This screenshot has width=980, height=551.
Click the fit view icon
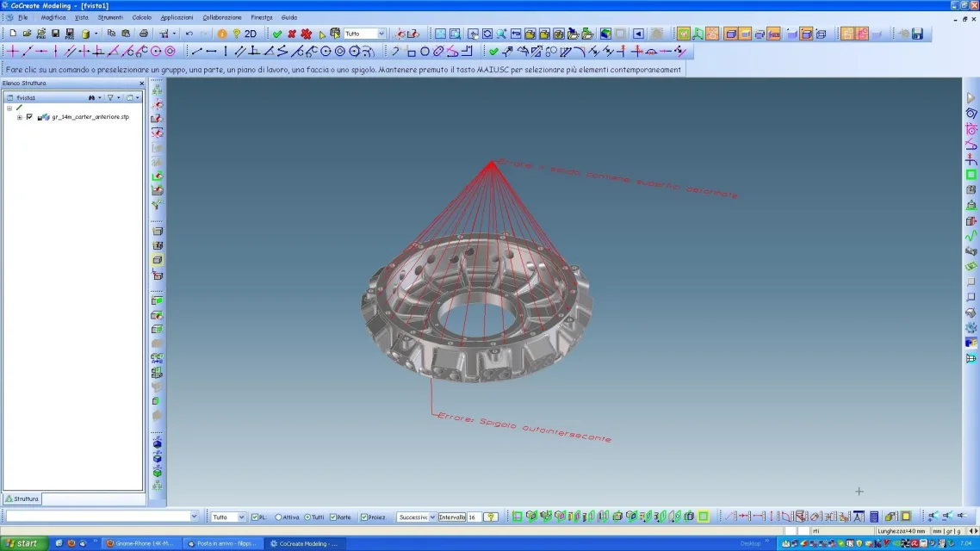coord(441,34)
